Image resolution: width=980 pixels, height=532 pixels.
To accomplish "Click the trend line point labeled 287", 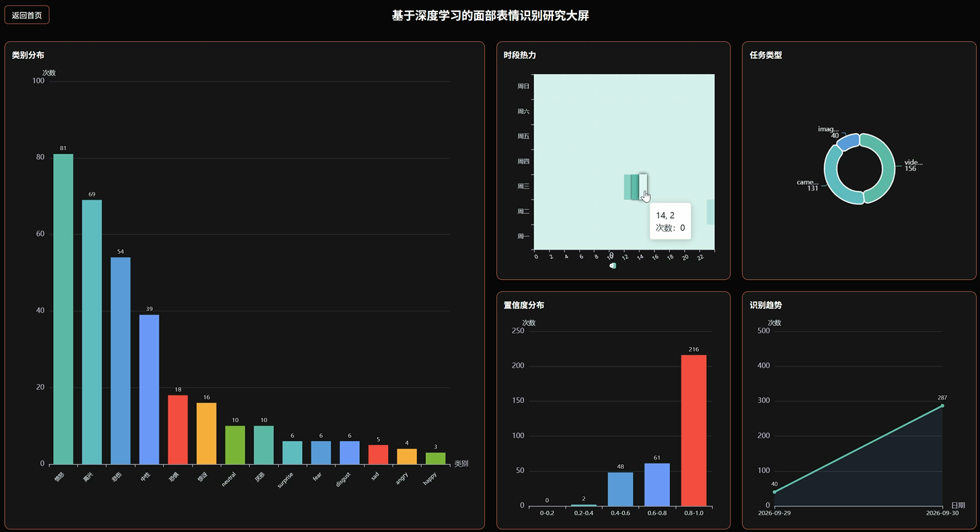I will (x=942, y=406).
